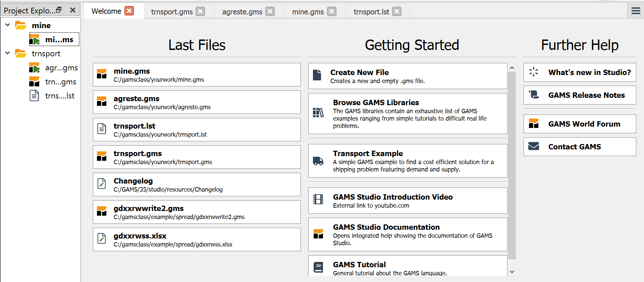The image size is (644, 282).
Task: Click the new file page icon
Action: click(317, 75)
